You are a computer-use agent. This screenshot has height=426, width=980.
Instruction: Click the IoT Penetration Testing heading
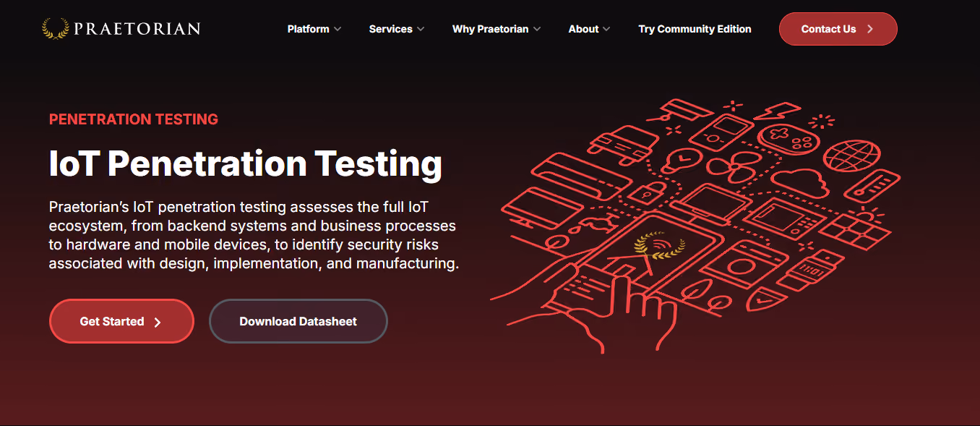click(x=245, y=164)
